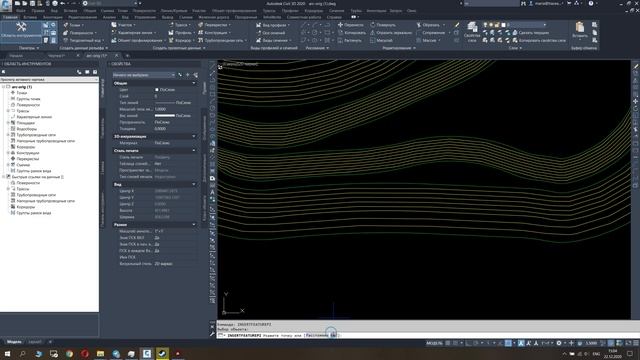The width and height of the screenshot is (640, 360).
Task: Click Виды сечений (Section views) tool
Action: 273,40
